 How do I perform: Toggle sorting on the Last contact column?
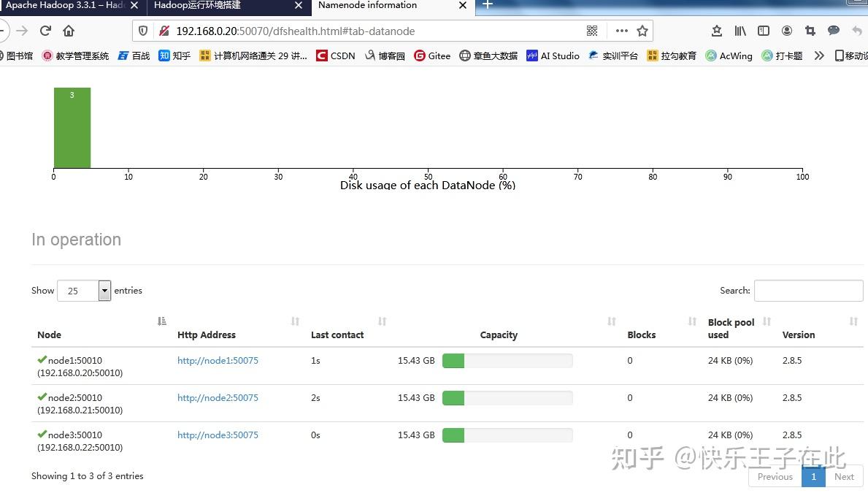[337, 335]
